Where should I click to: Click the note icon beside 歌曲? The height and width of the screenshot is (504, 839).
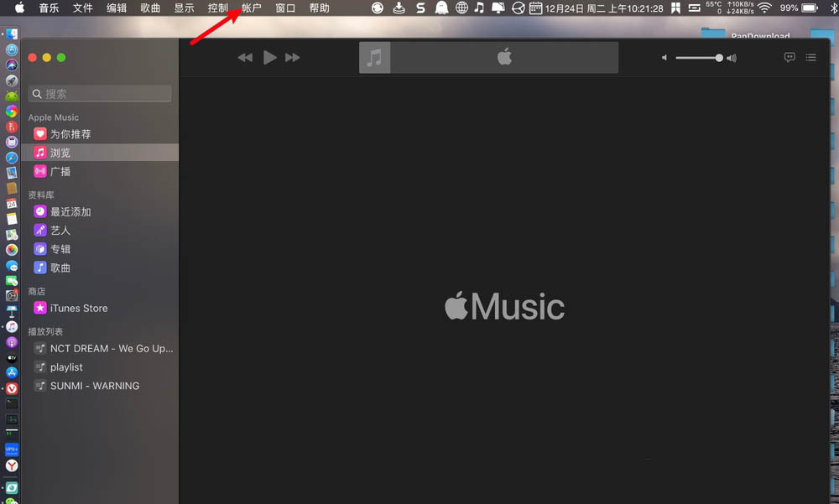coord(40,268)
